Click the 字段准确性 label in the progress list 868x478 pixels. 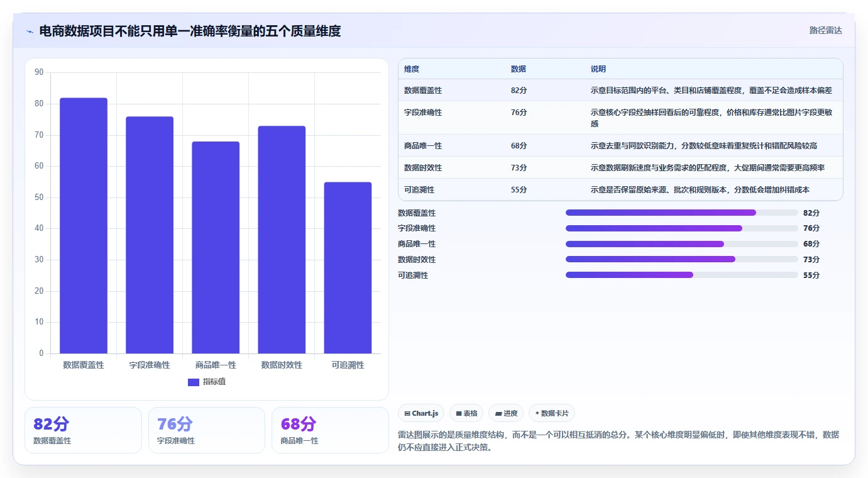coord(417,228)
